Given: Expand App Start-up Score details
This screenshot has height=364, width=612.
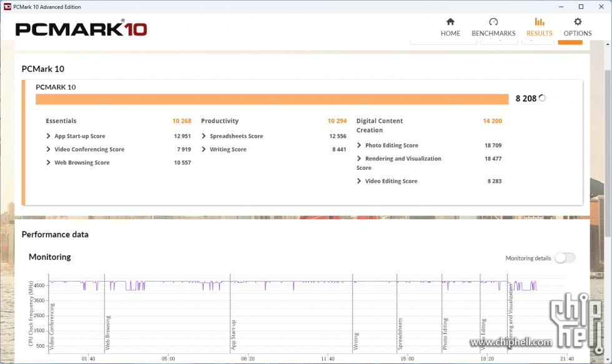Looking at the screenshot, I should coord(49,135).
